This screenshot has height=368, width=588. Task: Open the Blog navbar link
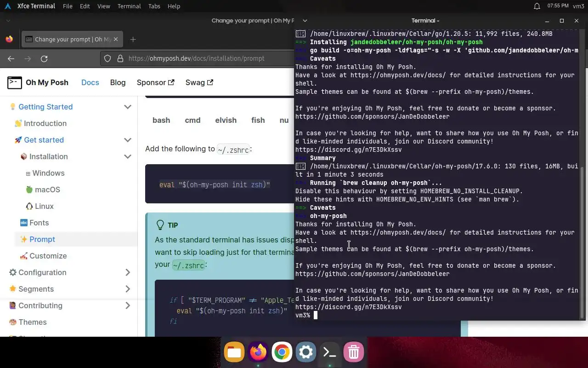click(118, 82)
